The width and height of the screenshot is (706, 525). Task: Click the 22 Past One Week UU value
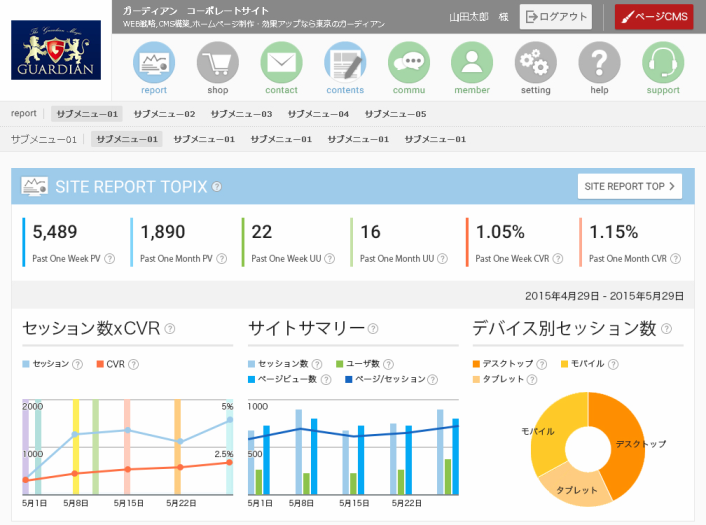262,232
